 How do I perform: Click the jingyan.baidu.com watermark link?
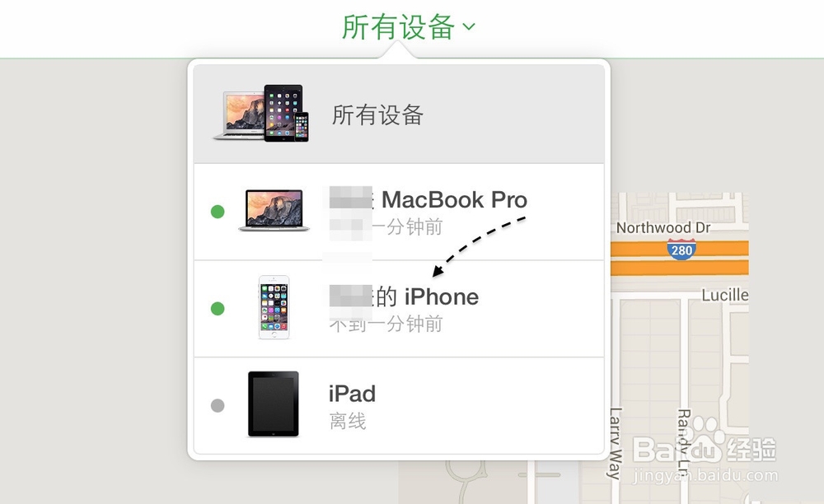(x=705, y=476)
